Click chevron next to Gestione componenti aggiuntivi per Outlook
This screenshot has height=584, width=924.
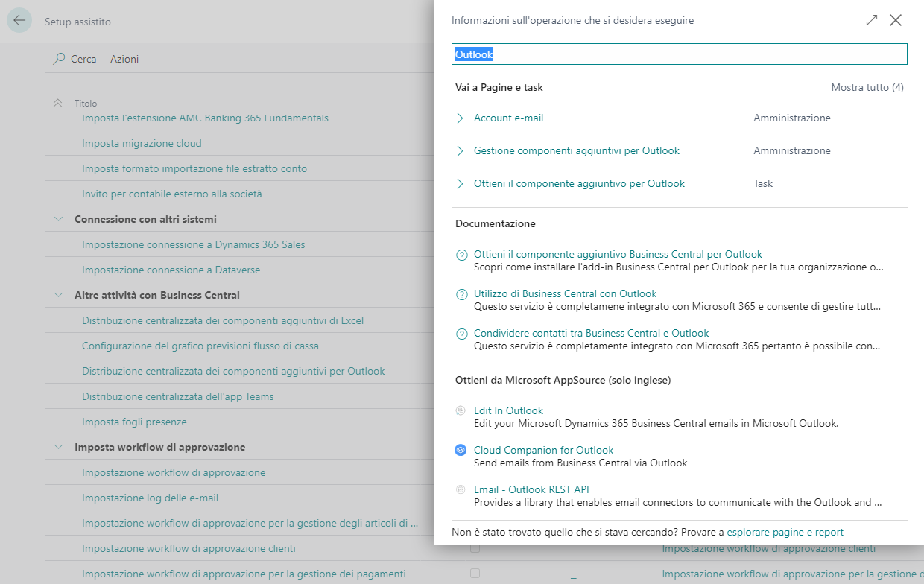tap(460, 151)
